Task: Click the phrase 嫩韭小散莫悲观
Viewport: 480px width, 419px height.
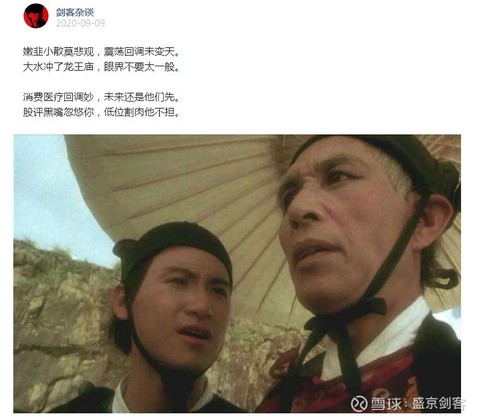Action: [58, 52]
